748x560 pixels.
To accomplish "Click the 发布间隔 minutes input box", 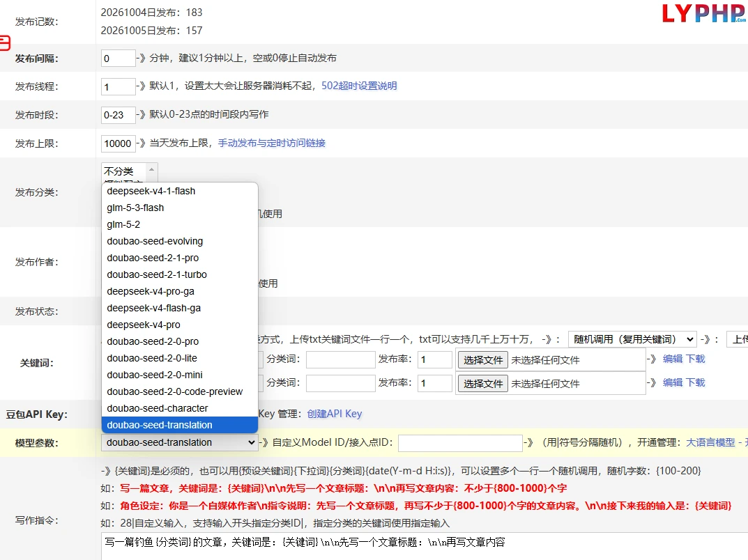I will (118, 58).
